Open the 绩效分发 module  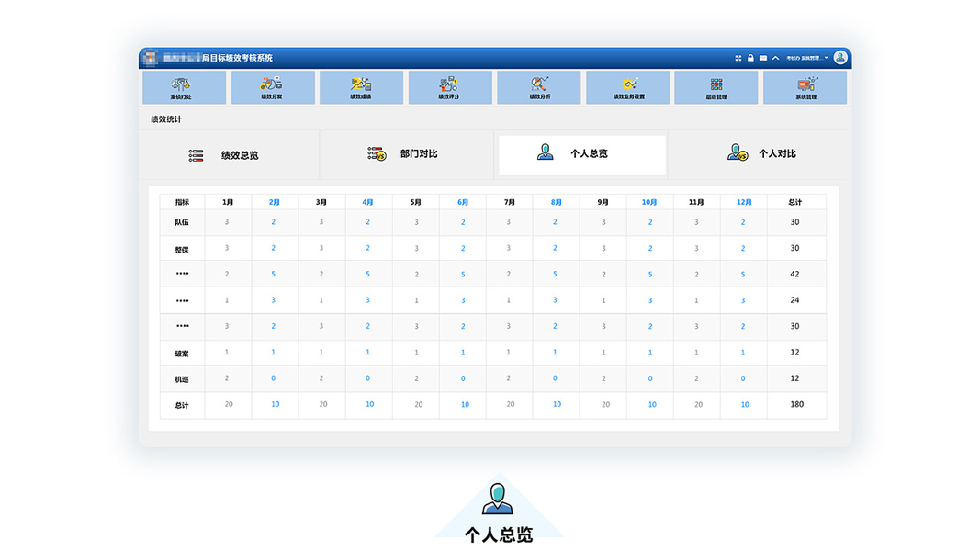273,87
